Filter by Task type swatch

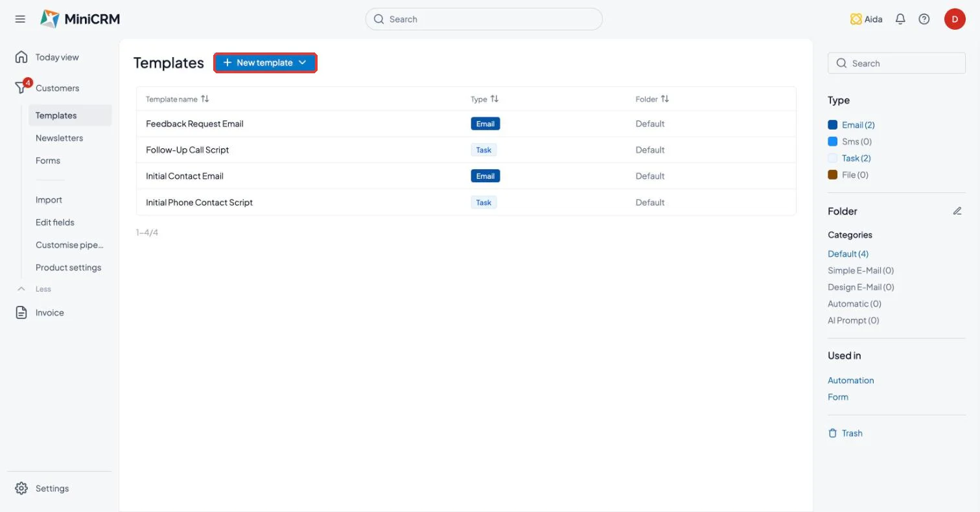click(833, 158)
